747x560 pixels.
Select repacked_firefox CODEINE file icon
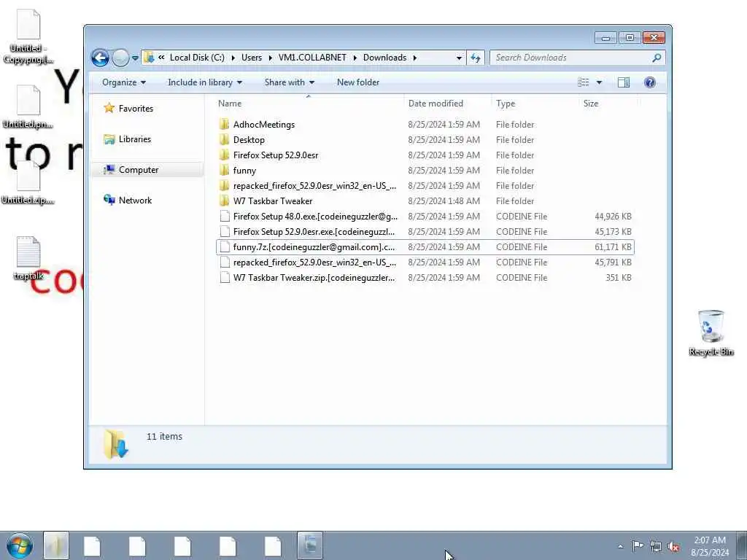click(x=225, y=262)
